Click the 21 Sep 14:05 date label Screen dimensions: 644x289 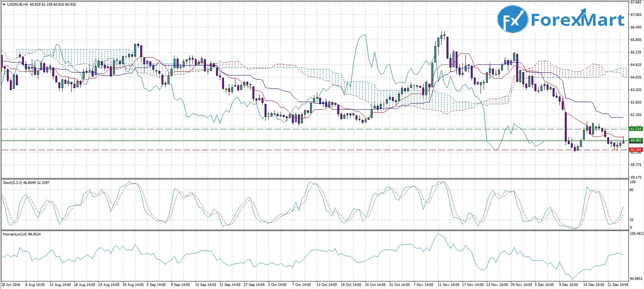(230, 284)
